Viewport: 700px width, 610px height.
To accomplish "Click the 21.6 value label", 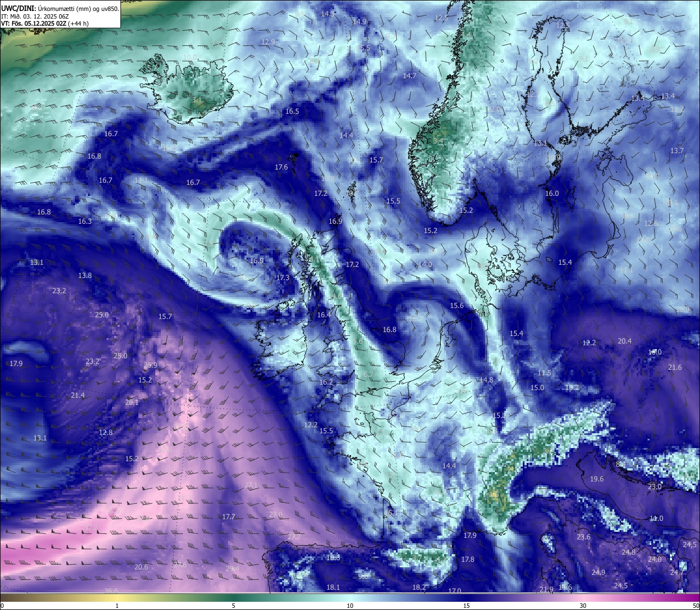I will (675, 367).
